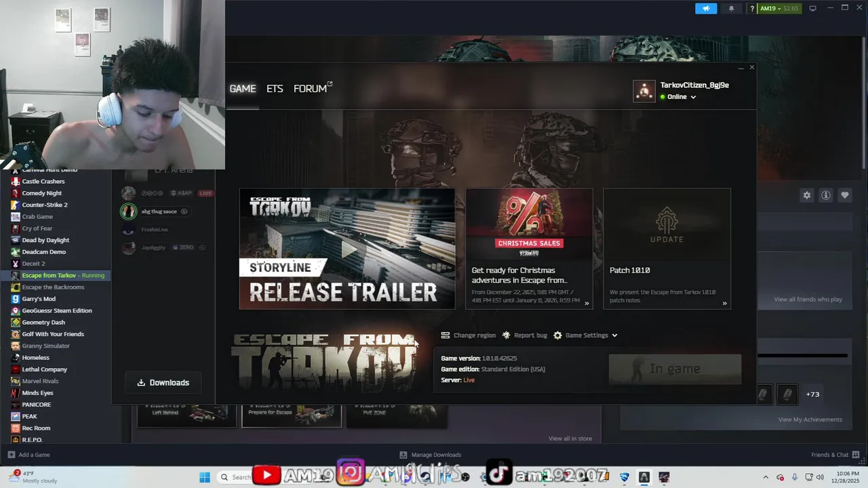868x488 pixels.
Task: Click the GeoGuessr Steam Edition icon
Action: coord(16,310)
